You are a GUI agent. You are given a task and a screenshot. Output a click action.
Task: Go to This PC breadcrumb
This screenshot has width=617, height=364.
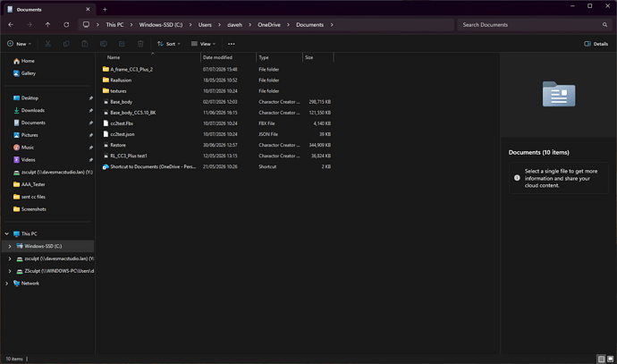[114, 25]
